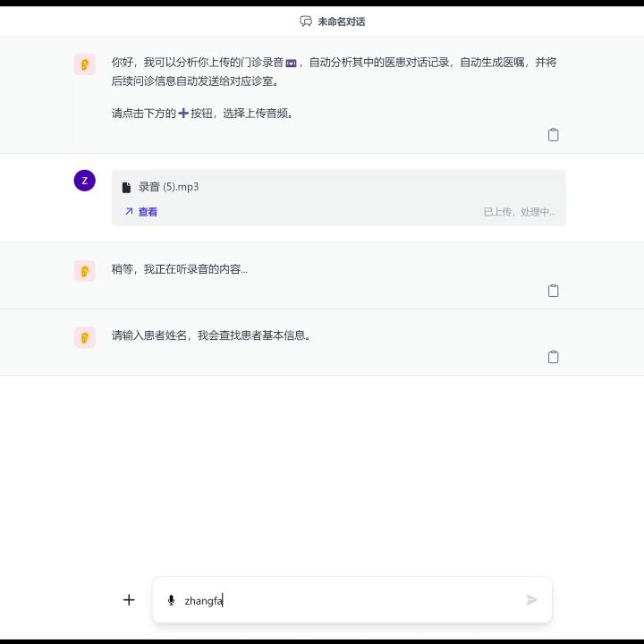Click the microphone voice input icon
This screenshot has width=644, height=644.
click(x=171, y=600)
